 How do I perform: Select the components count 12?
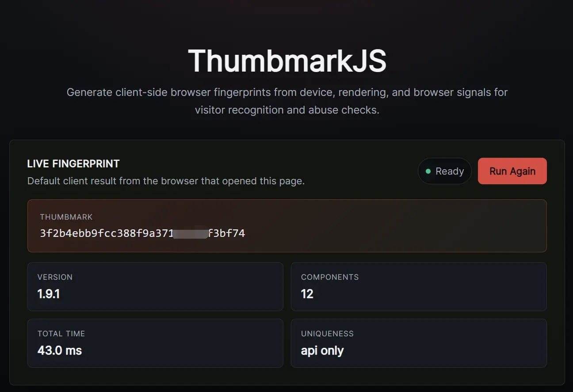coord(307,294)
